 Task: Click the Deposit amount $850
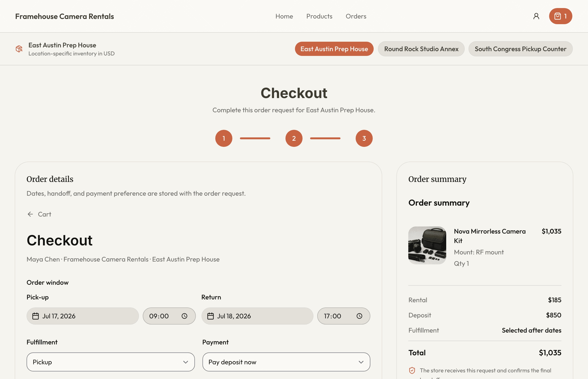[x=554, y=315]
